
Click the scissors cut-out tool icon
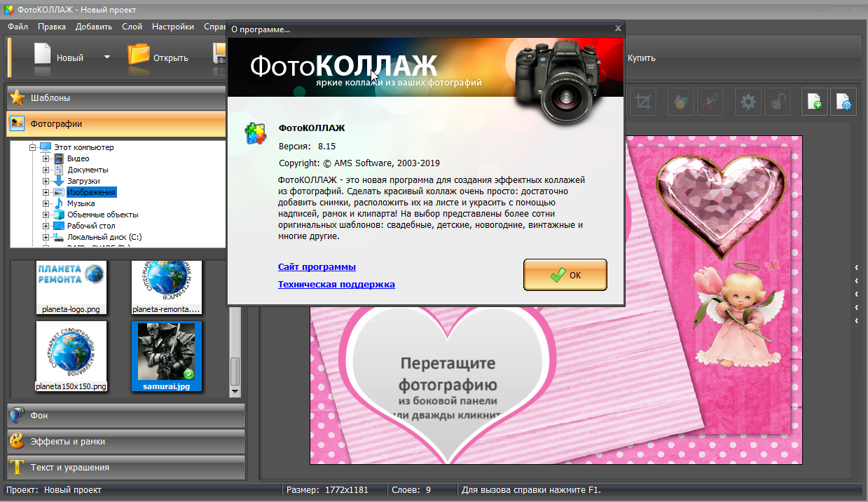coord(710,102)
